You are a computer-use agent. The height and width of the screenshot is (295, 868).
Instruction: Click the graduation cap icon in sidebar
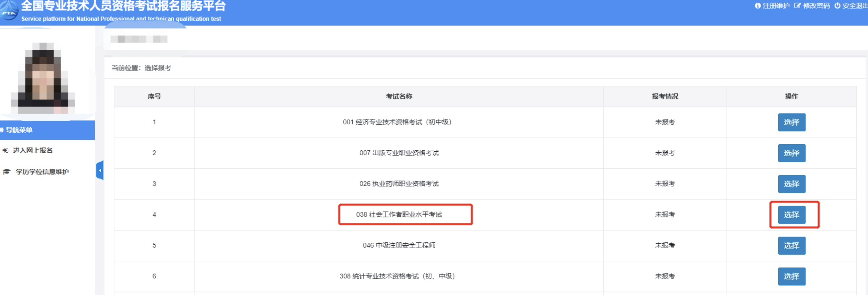[x=7, y=172]
